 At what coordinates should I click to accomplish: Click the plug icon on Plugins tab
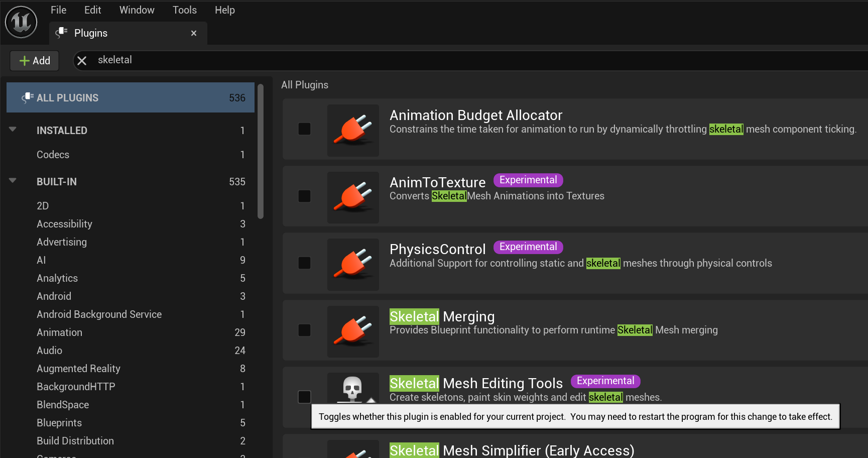pyautogui.click(x=62, y=33)
